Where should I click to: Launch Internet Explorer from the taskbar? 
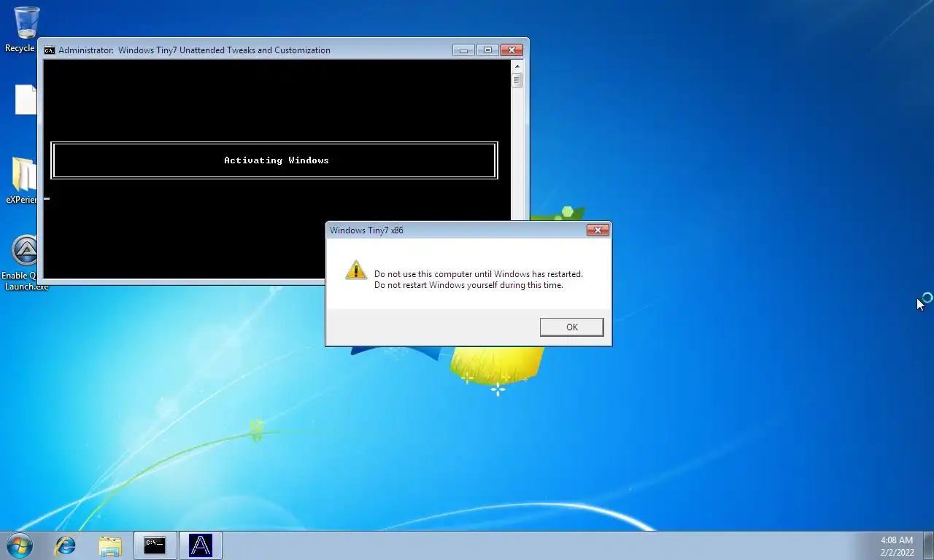pos(66,545)
